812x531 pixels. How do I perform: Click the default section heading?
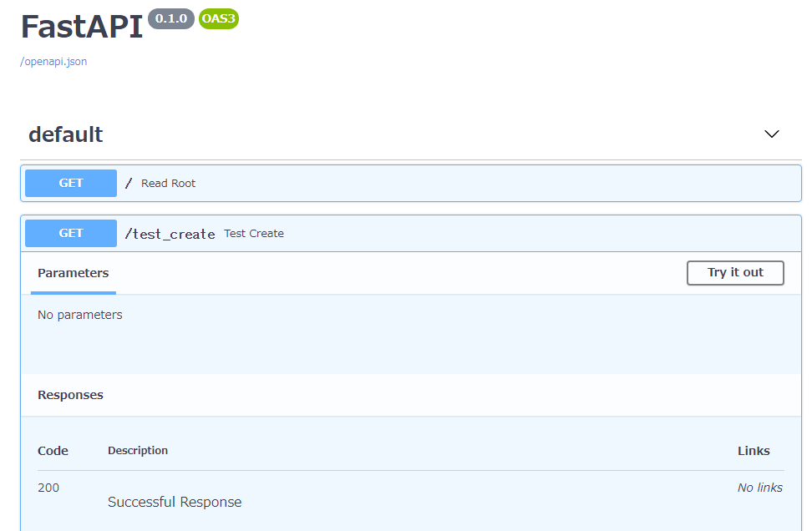coord(66,134)
